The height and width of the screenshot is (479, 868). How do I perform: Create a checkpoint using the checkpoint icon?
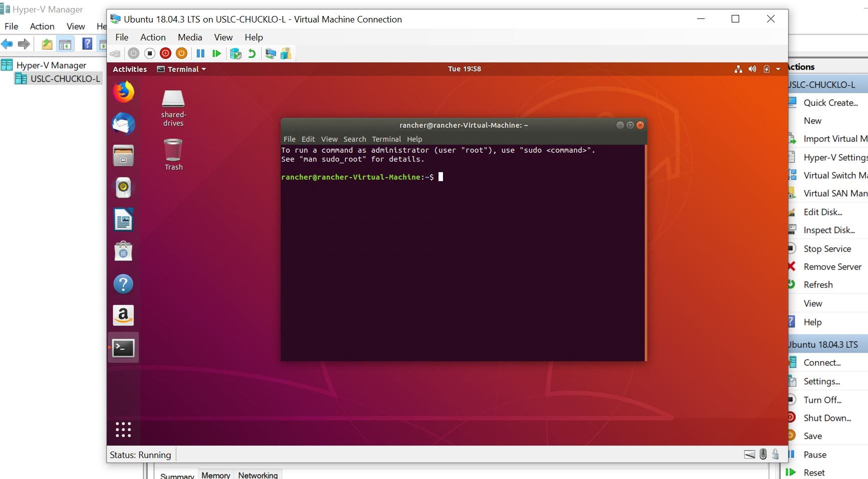(x=235, y=53)
